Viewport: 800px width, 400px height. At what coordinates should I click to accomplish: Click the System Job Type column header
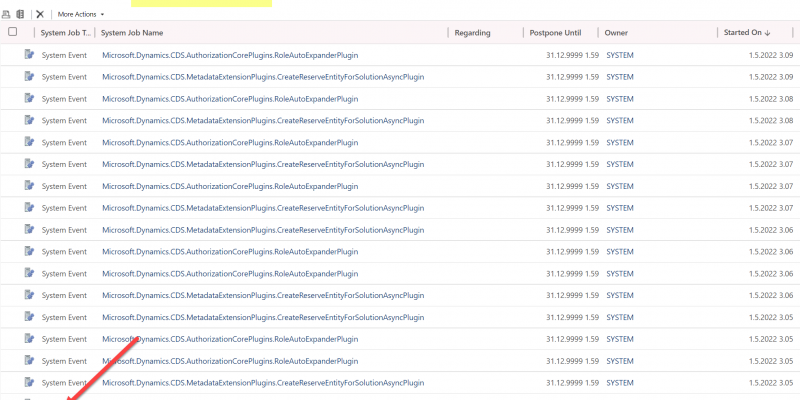65,33
